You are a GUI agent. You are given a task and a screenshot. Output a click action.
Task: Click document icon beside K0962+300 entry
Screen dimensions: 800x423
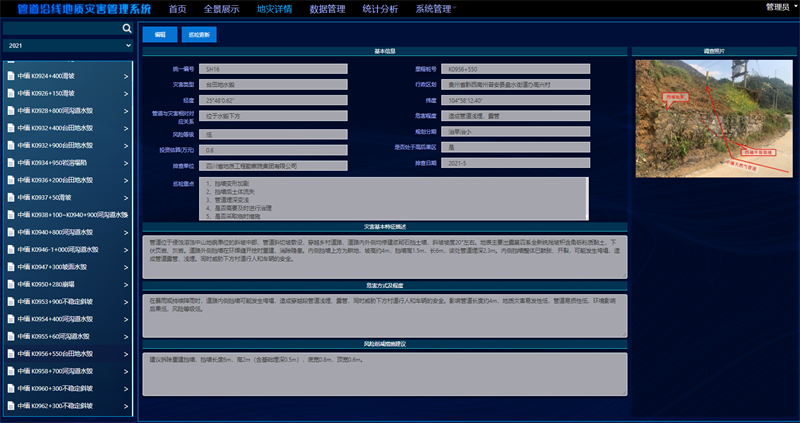pyautogui.click(x=10, y=406)
